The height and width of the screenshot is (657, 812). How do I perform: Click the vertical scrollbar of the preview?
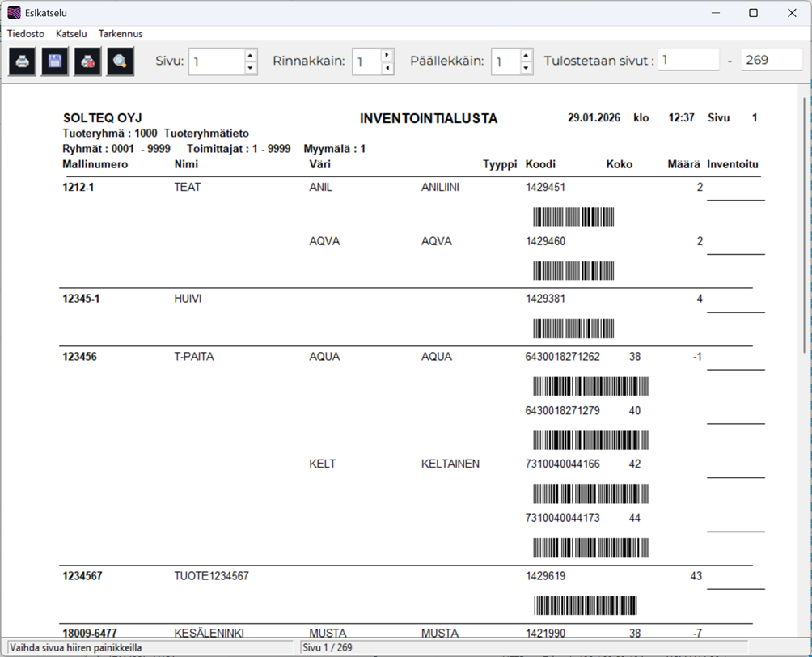point(805,243)
